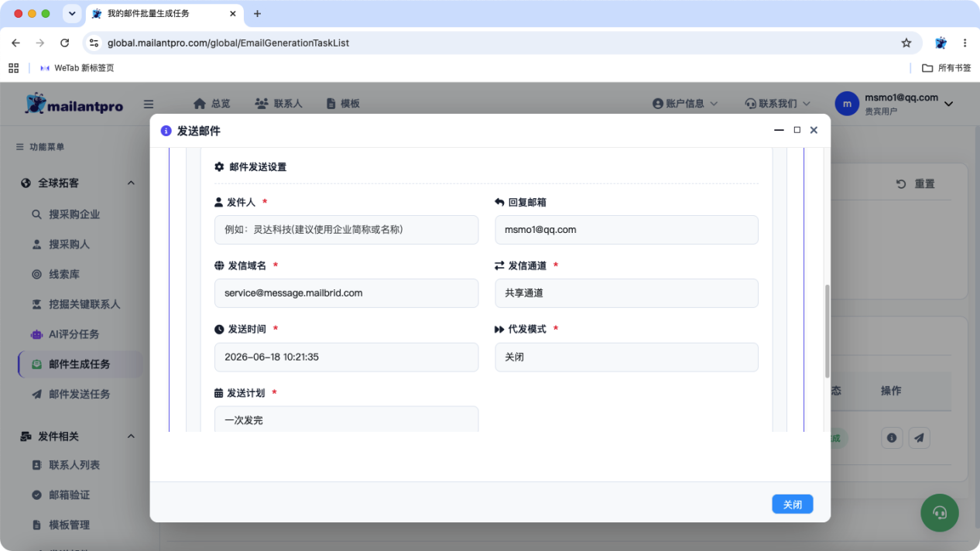Open 挖掘关键联系人 in sidebar
980x551 pixels.
[x=84, y=305]
